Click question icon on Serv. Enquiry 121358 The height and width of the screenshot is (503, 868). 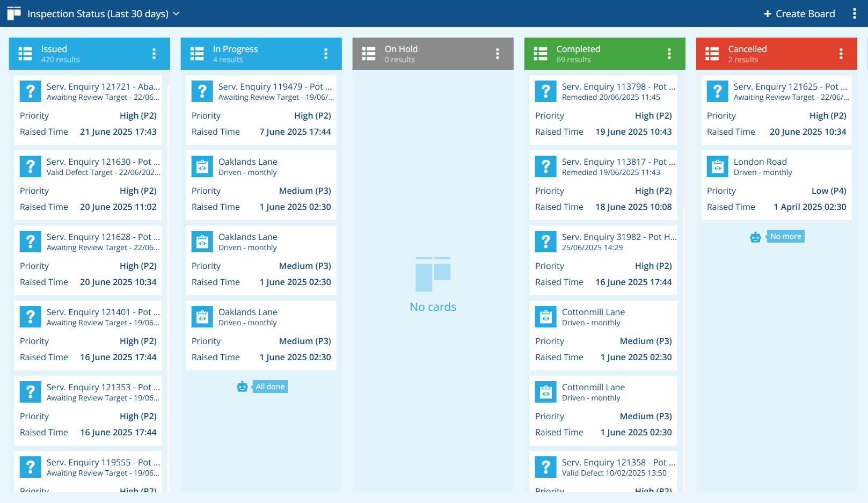tap(546, 467)
